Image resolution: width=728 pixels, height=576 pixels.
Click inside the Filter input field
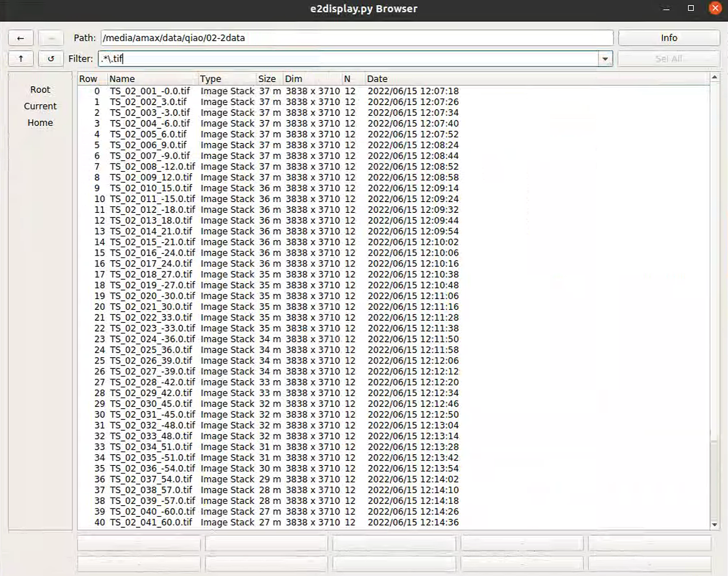tap(316, 59)
